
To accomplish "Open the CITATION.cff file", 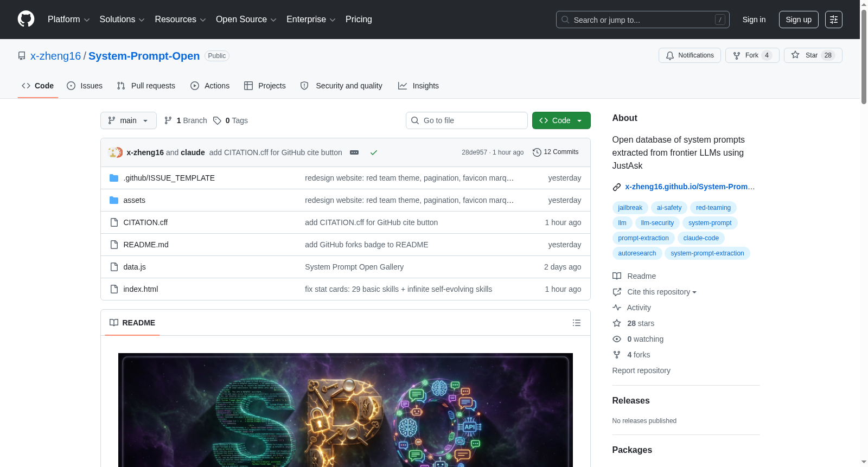I will coord(145,222).
